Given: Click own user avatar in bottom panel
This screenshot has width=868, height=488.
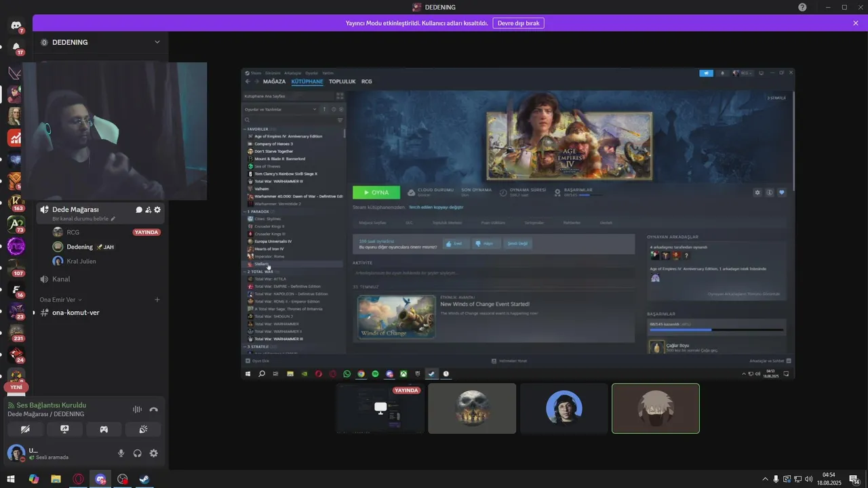Looking at the screenshot, I should click(x=16, y=453).
